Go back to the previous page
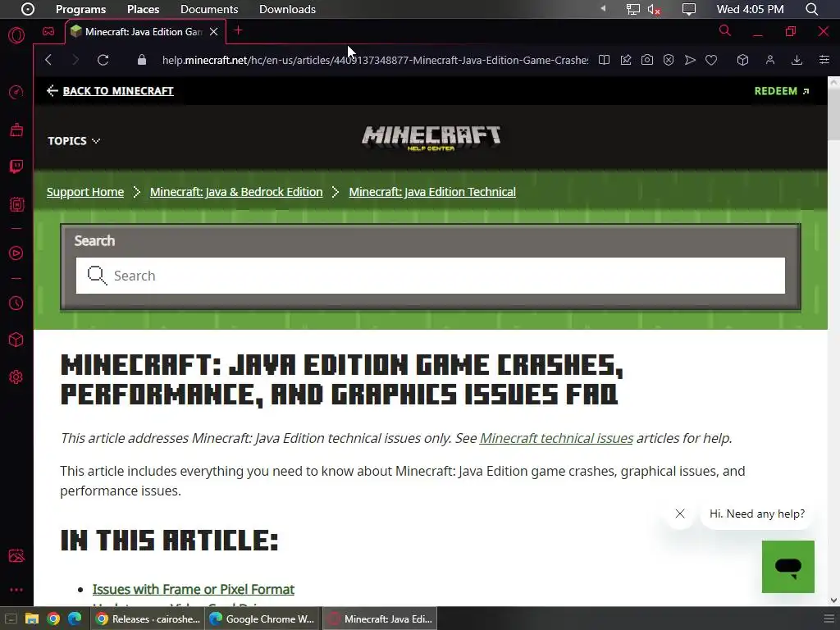The width and height of the screenshot is (840, 630). 48,60
